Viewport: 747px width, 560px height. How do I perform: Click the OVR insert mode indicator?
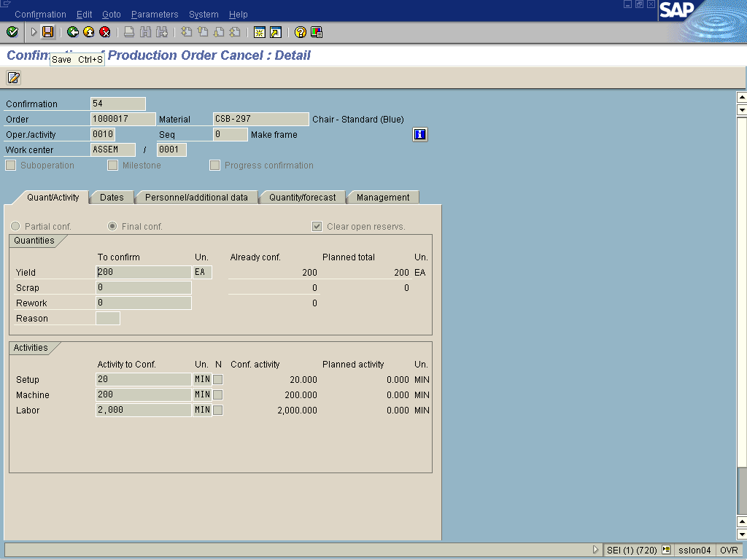(729, 550)
